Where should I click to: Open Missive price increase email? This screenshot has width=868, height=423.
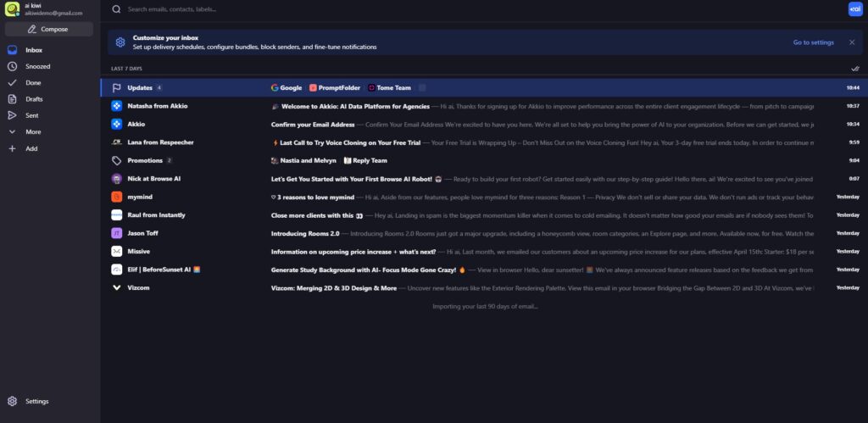click(484, 252)
